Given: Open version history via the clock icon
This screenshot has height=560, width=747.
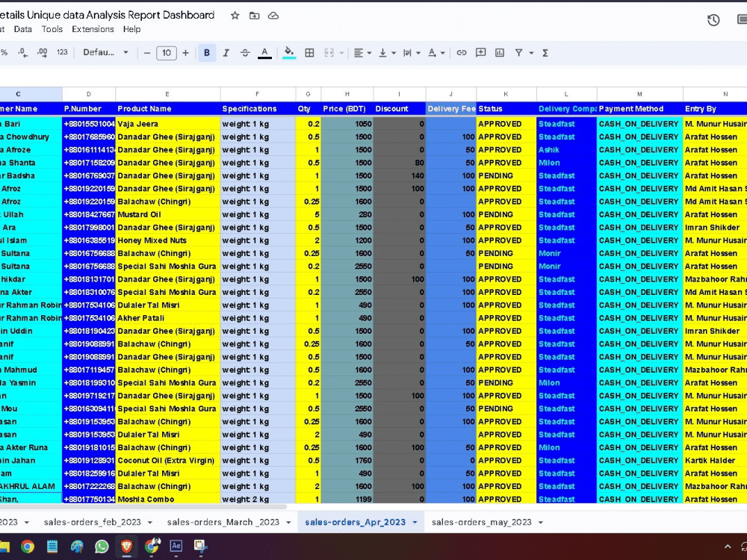Looking at the screenshot, I should click(712, 21).
